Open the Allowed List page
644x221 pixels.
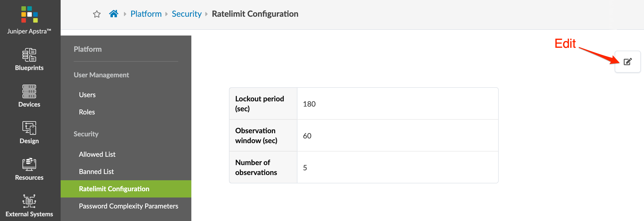(97, 154)
